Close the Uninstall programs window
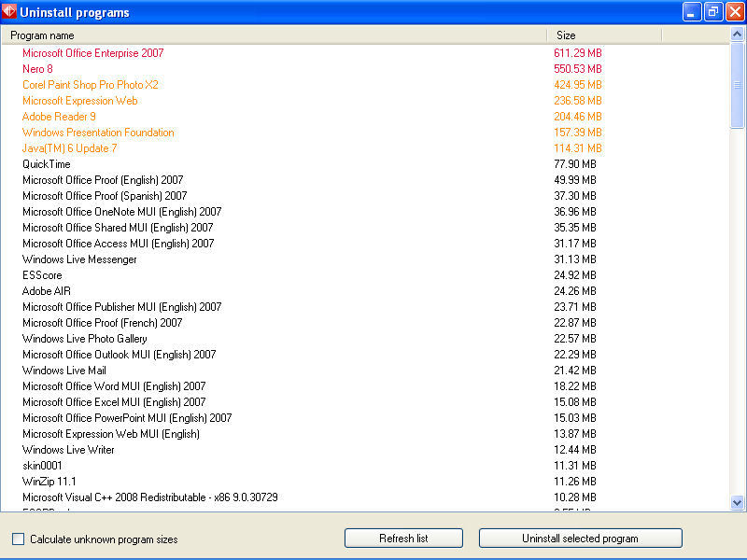This screenshot has height=560, width=747. 735,12
